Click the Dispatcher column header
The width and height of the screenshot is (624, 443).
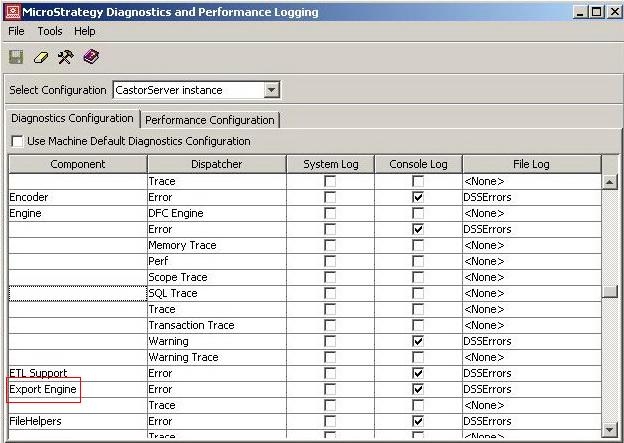[x=216, y=164]
